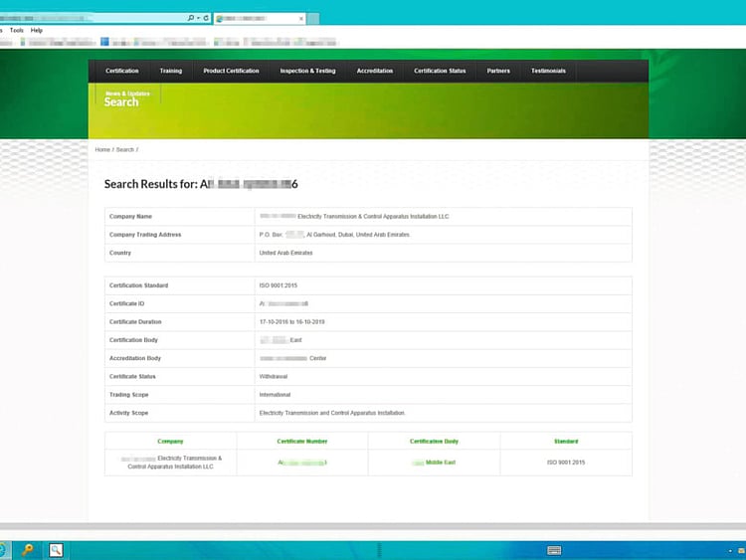
Task: Click the Search breadcrumb link
Action: click(124, 149)
